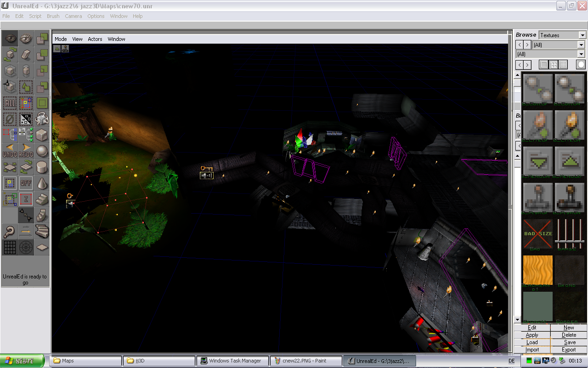Choose the tilted sheet brush tool icon

[x=26, y=55]
